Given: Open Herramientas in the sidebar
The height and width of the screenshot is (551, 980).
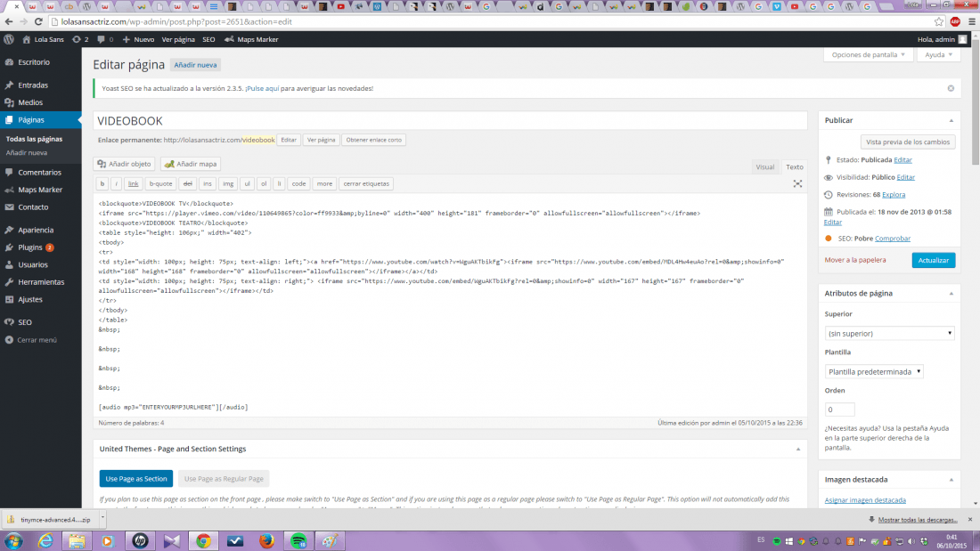Looking at the screenshot, I should pyautogui.click(x=41, y=282).
